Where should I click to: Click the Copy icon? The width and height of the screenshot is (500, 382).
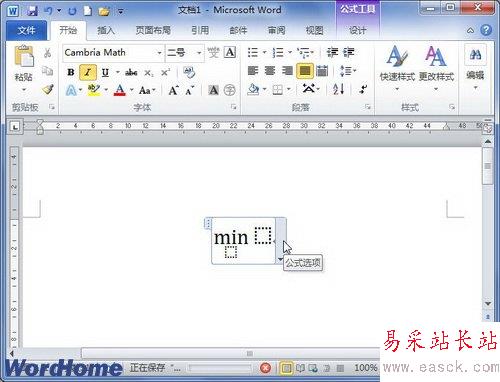coord(47,71)
